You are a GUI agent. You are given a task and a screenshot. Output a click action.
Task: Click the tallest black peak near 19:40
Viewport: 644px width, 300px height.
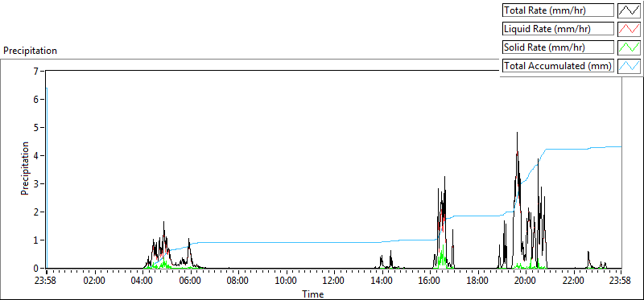[517, 133]
